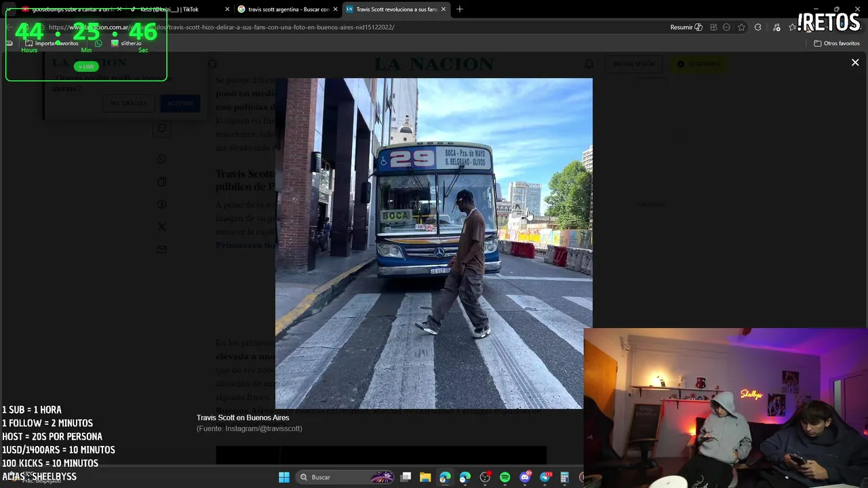Screen dimensions: 868x488
Task: Share the article via X sidebar icon
Action: coord(161,226)
